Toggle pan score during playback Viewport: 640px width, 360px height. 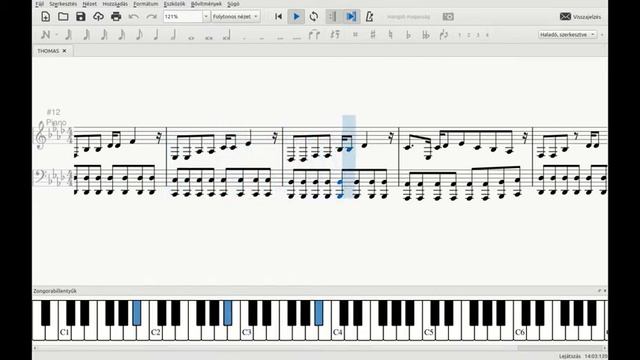[x=351, y=17]
